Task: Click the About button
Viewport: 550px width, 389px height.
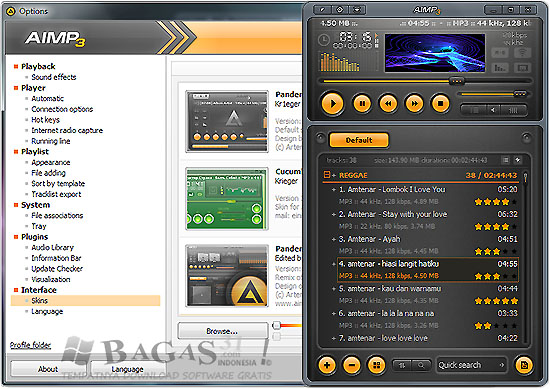Action: pos(48,369)
